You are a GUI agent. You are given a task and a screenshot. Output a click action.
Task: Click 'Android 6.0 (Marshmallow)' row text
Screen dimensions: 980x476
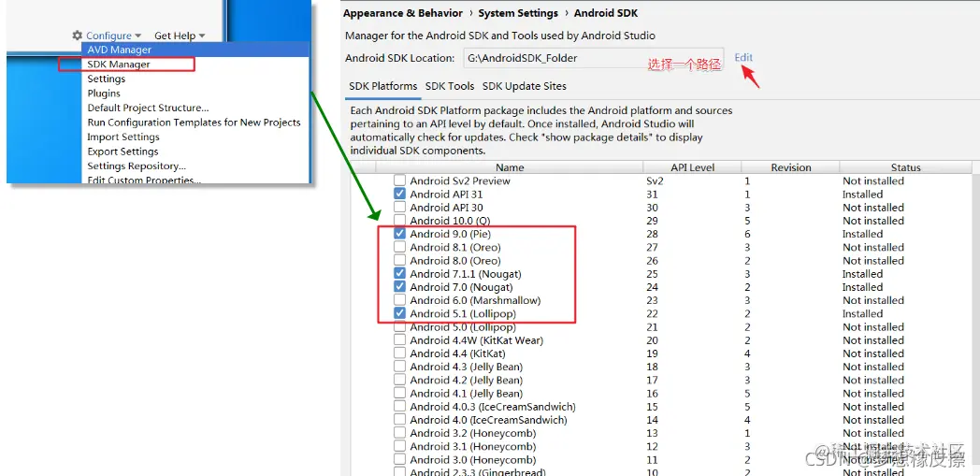[x=476, y=300]
